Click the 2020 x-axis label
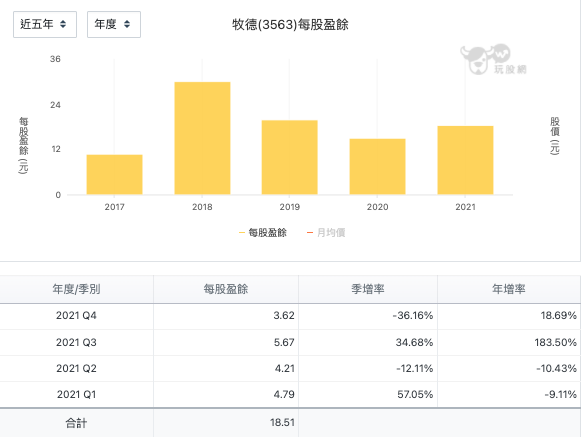Image resolution: width=582 pixels, height=437 pixels. (x=377, y=207)
